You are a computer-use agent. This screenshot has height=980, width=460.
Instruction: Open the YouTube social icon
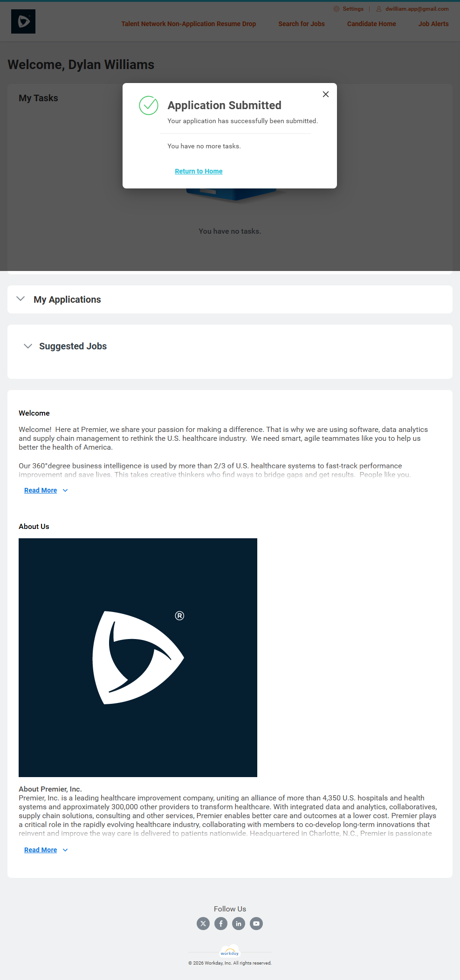256,924
